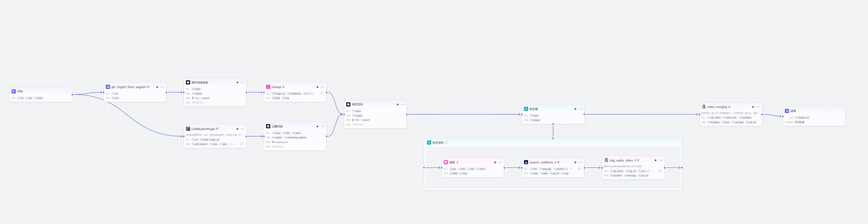Viewport: 868px width, 224px height.
Task: Open more options for 格式变化 node
Action: pos(403,105)
